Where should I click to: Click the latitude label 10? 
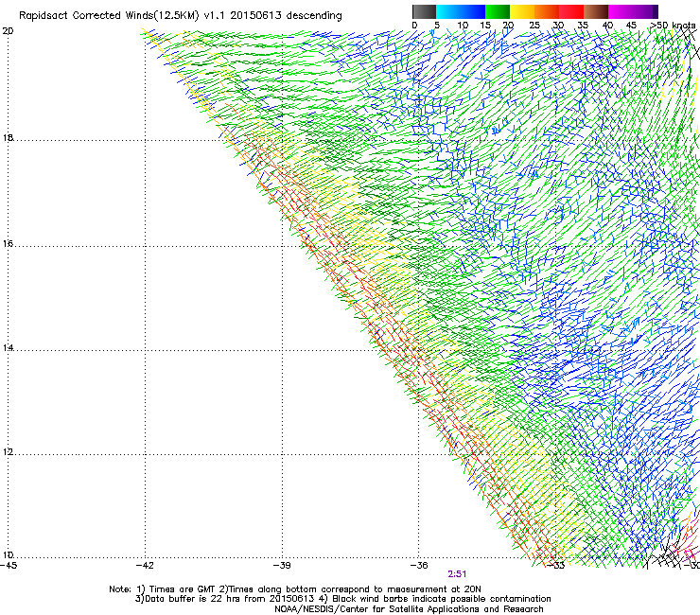[8, 554]
